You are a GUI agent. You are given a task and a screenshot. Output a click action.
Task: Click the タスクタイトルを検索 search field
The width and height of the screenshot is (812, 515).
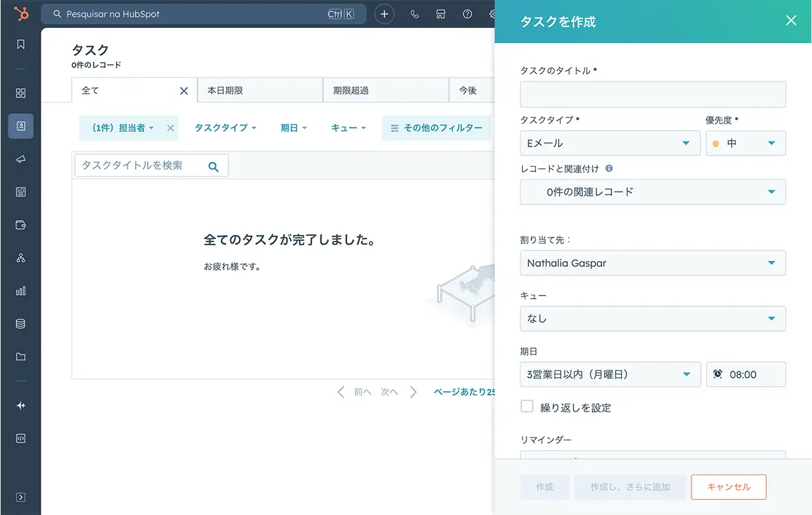click(151, 166)
